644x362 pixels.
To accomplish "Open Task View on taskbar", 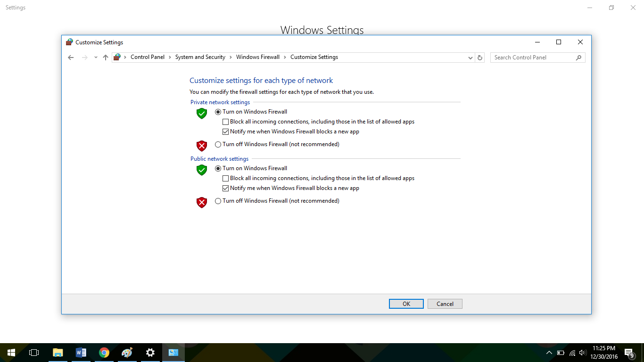I will point(34,353).
